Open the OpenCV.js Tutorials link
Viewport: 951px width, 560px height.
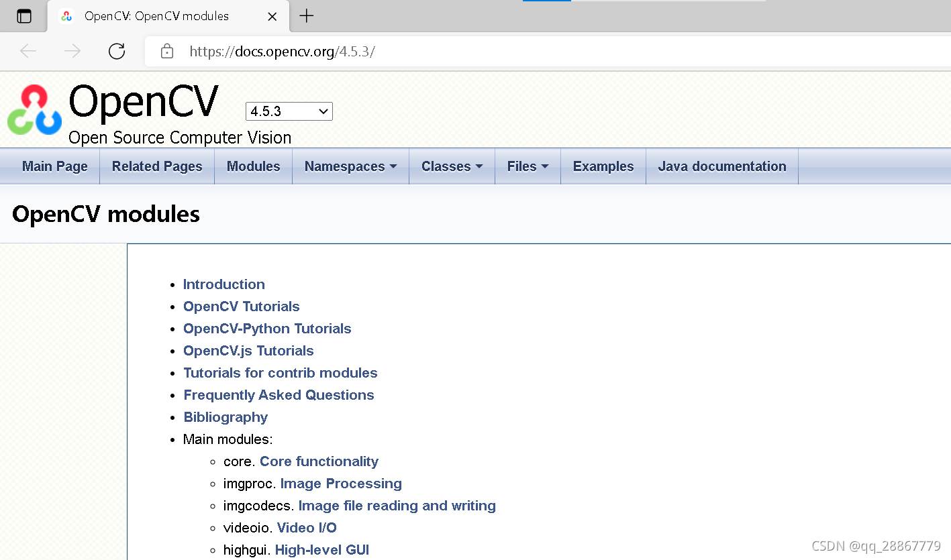coord(248,351)
